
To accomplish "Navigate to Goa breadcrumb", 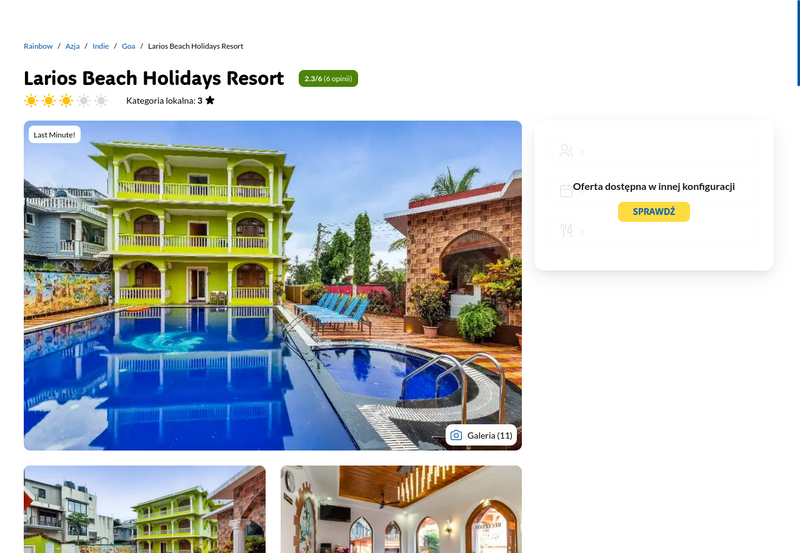I will [x=128, y=46].
